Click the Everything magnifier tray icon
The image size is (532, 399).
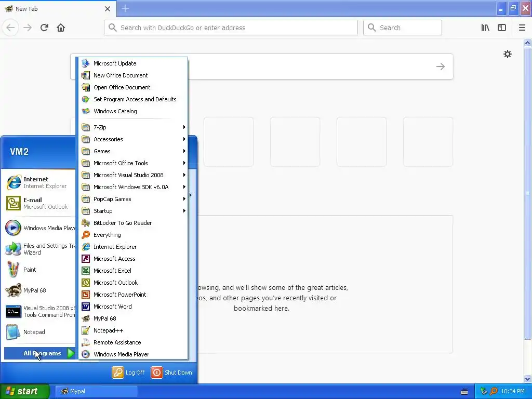[x=494, y=391]
